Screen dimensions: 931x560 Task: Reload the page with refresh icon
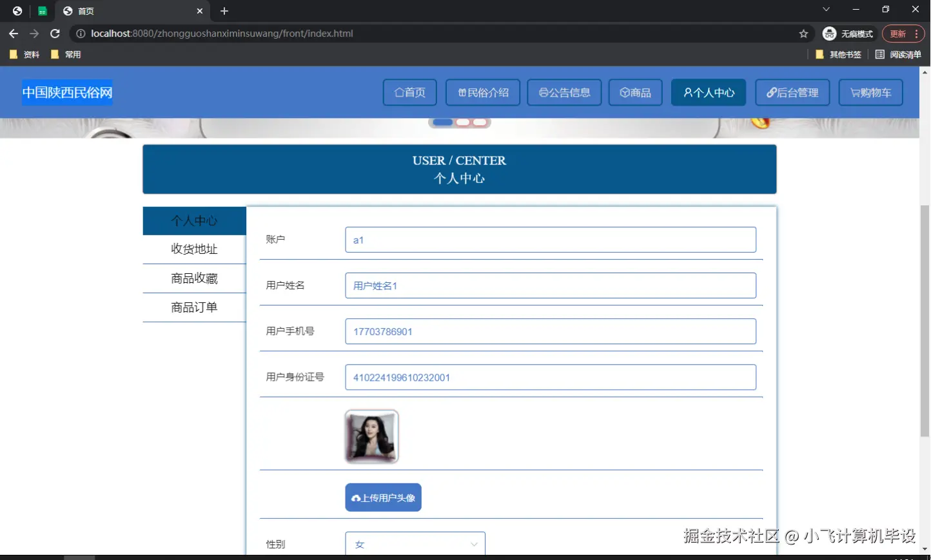click(55, 34)
